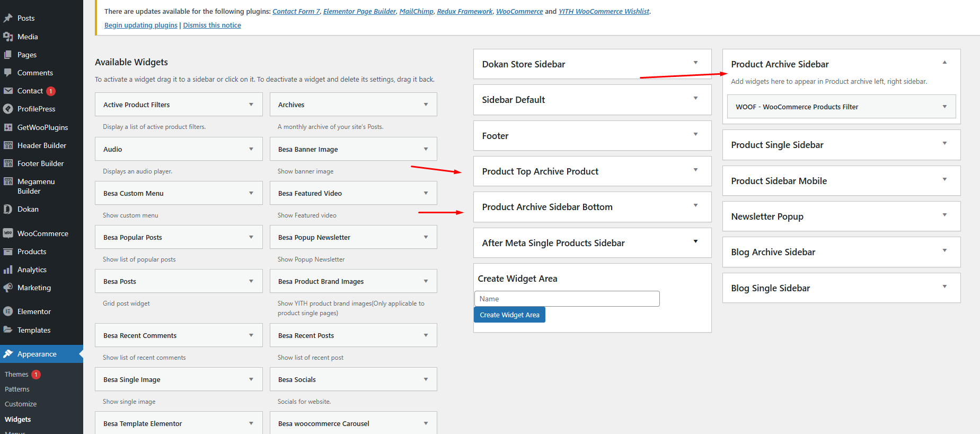Image resolution: width=980 pixels, height=434 pixels.
Task: Open the Audio widget dropdown
Action: [251, 149]
